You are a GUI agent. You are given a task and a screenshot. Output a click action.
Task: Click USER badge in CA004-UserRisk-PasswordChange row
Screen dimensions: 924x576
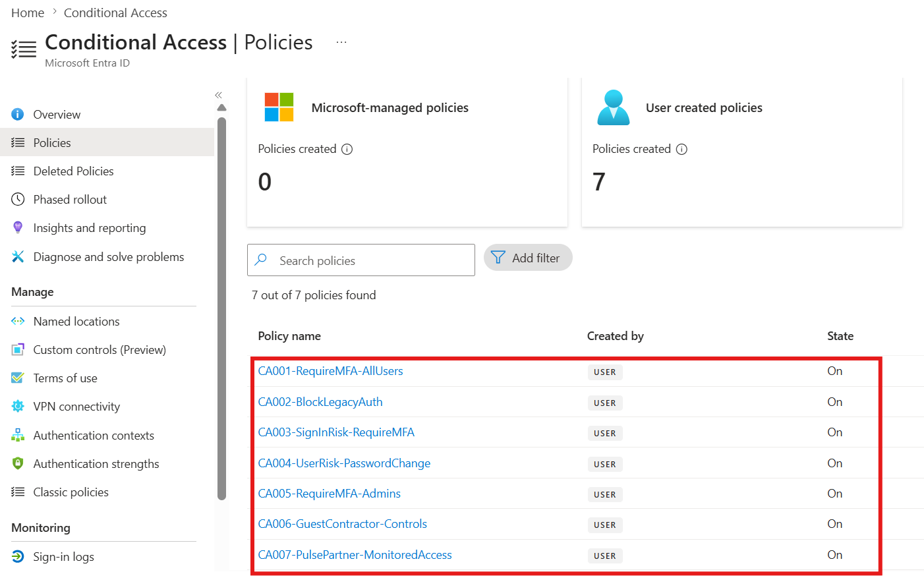605,465
